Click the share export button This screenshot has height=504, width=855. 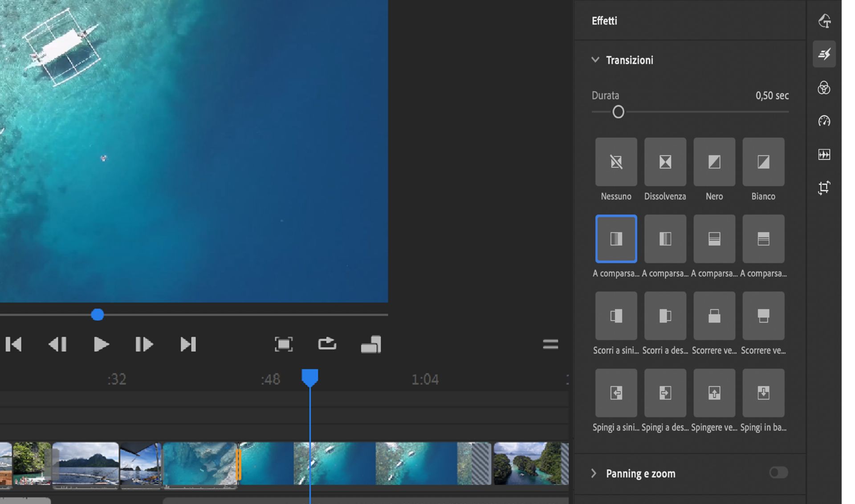tap(327, 344)
